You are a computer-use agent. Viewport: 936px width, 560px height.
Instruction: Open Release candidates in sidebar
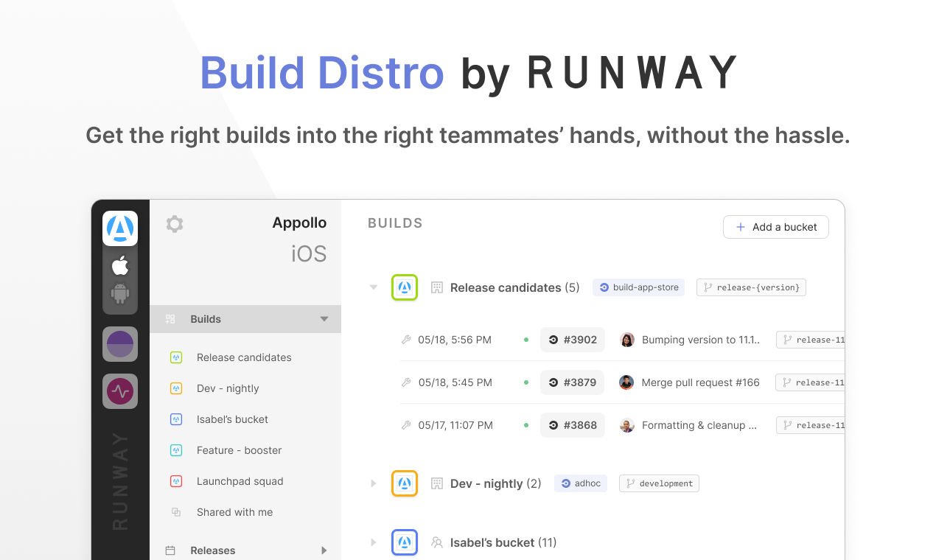pyautogui.click(x=244, y=357)
